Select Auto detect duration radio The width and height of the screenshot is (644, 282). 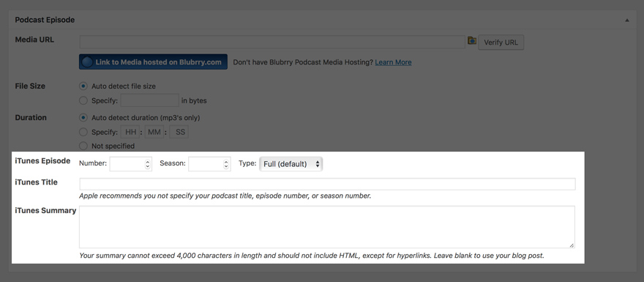click(83, 118)
